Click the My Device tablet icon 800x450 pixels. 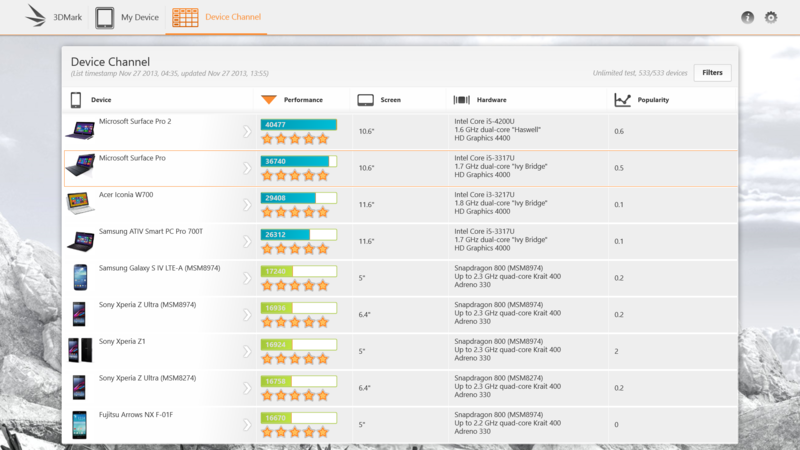pos(105,17)
